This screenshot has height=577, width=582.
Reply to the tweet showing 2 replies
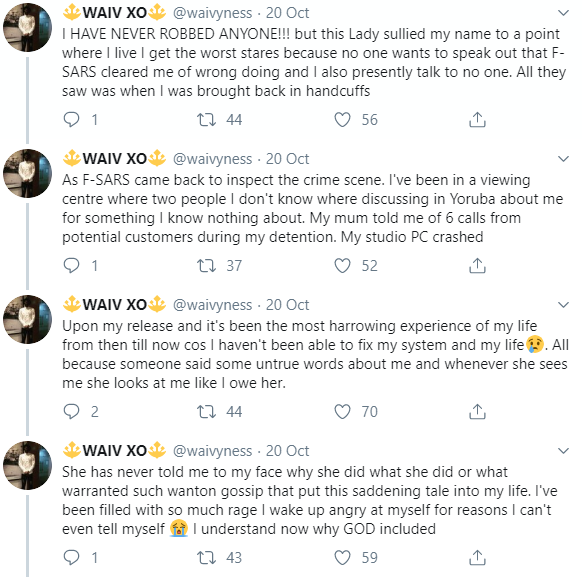point(71,412)
